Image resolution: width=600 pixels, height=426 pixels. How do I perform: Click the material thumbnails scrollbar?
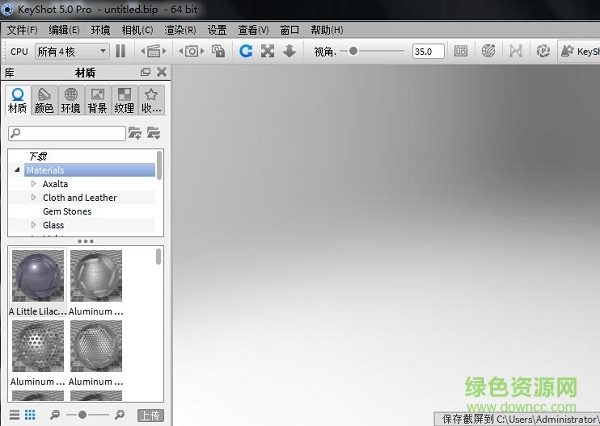coord(158,256)
